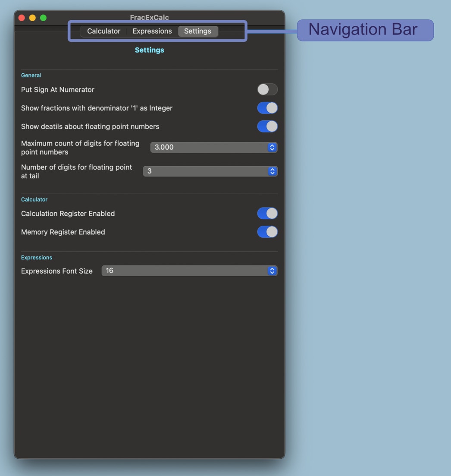
Task: Click the Calculator section header in settings
Action: pos(34,199)
